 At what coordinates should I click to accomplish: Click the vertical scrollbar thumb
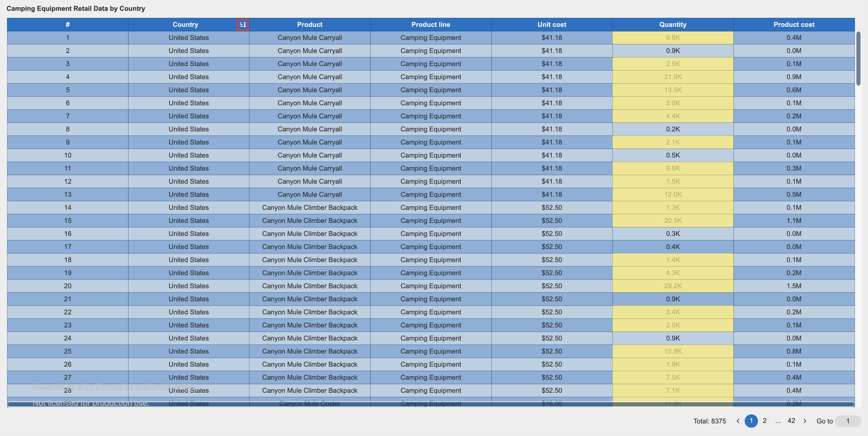pos(858,58)
